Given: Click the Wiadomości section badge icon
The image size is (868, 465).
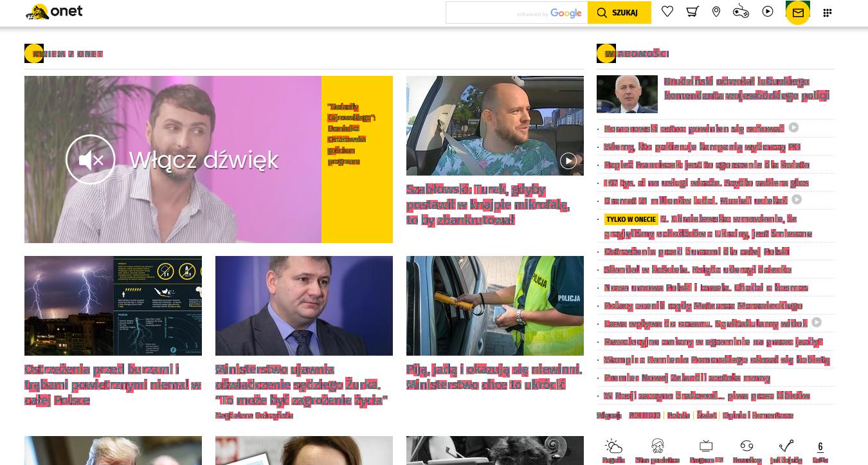Looking at the screenshot, I should 606,53.
